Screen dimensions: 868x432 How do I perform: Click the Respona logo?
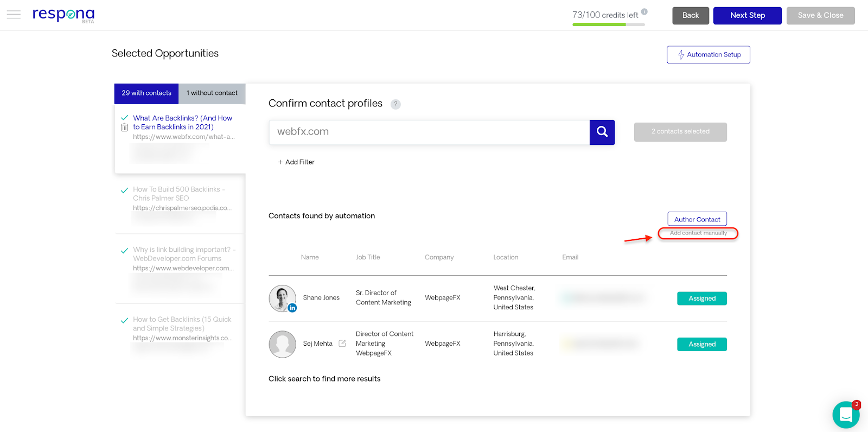[x=63, y=15]
